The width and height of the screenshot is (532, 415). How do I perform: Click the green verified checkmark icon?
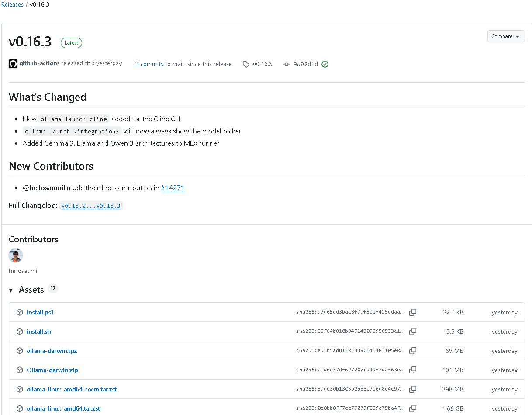(325, 64)
